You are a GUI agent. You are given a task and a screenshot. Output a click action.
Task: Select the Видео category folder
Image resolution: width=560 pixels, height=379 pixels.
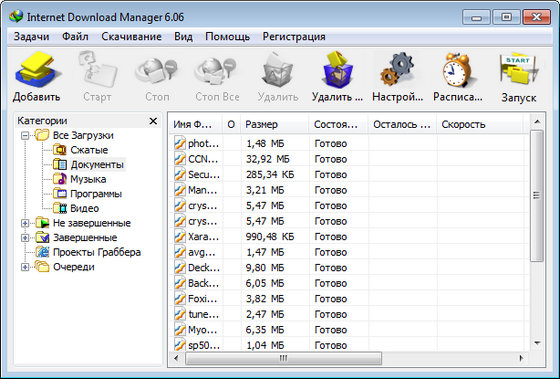(85, 208)
